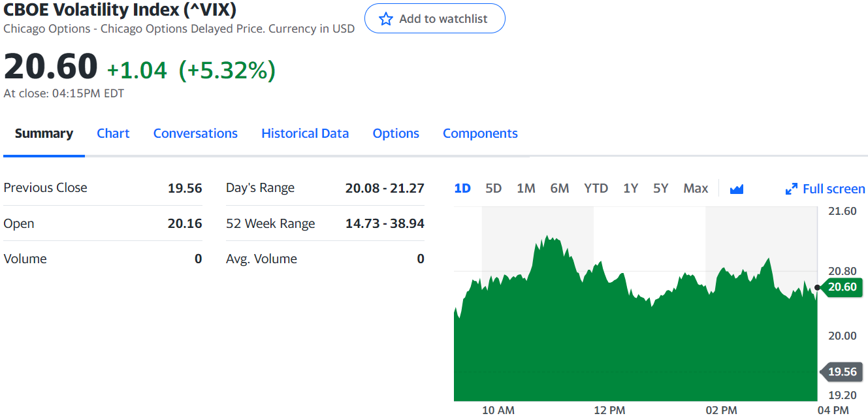This screenshot has height=418, width=868.
Task: Click the +1.04 change value
Action: click(137, 70)
